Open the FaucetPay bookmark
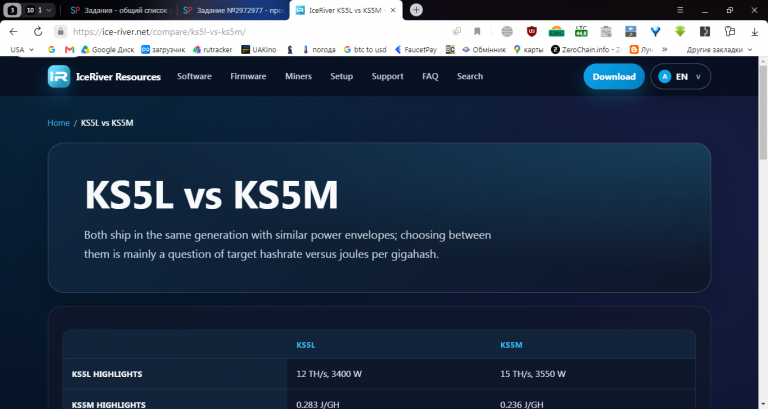The image size is (768, 409). [416, 49]
